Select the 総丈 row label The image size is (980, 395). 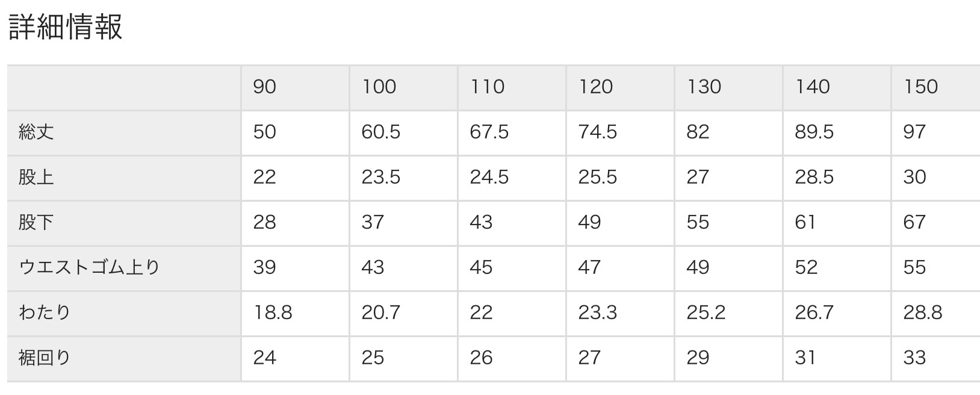37,132
